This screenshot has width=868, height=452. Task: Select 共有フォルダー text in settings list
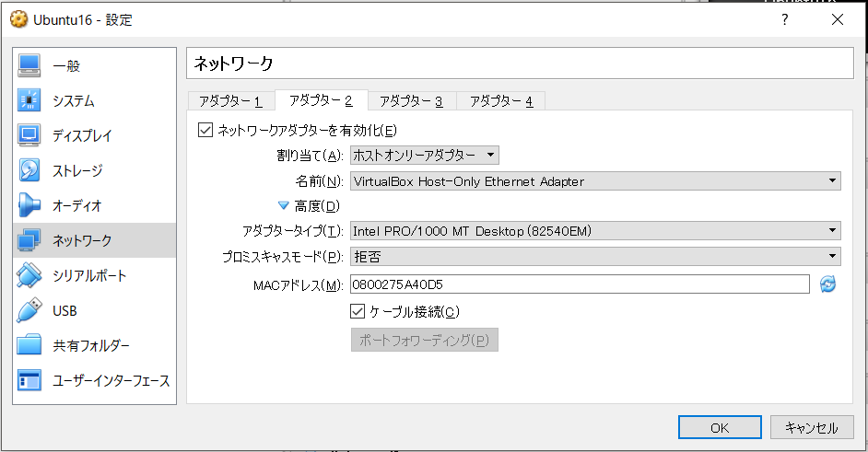coord(91,345)
